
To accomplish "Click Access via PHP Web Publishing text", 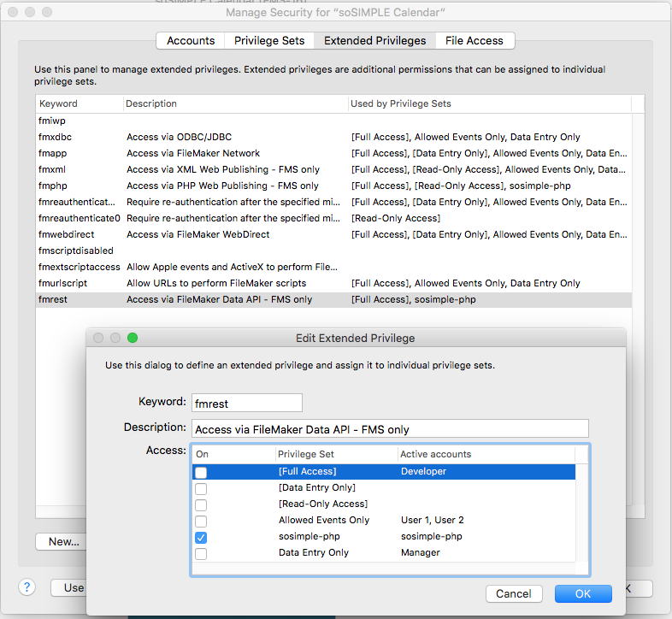I will tap(222, 186).
